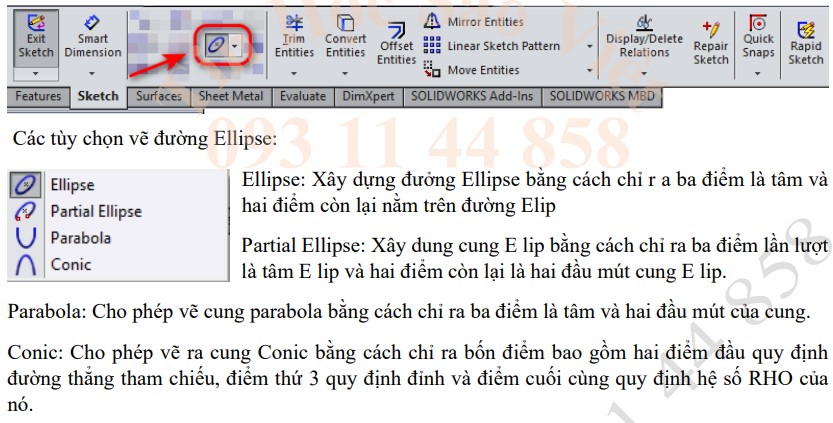This screenshot has width=833, height=423.
Task: Switch to the Features tab
Action: [38, 97]
